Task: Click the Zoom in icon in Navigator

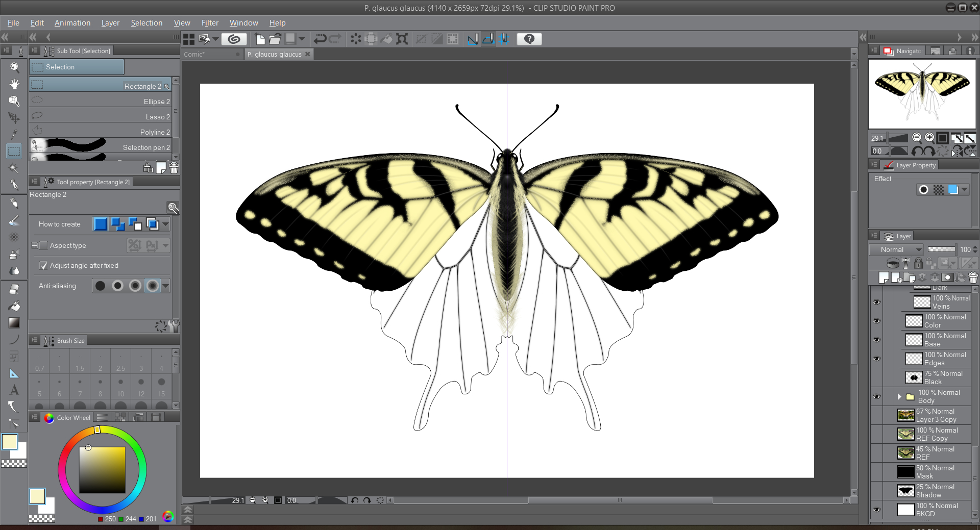Action: 929,137
